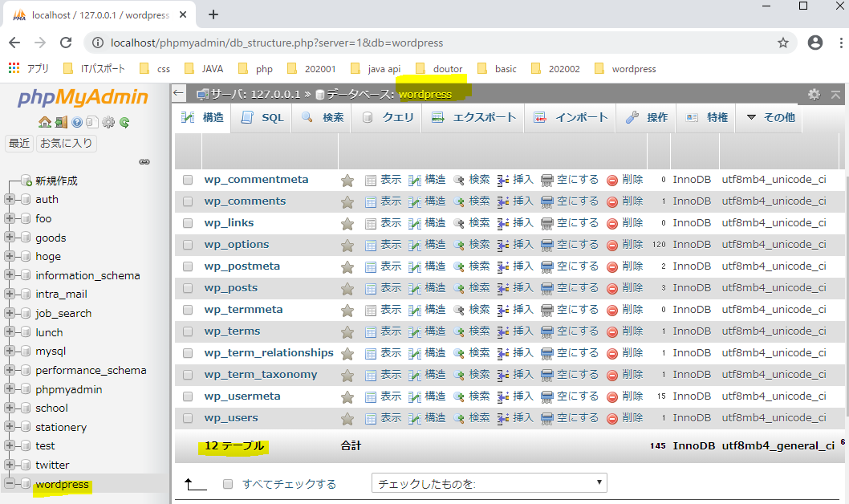Check the wp_options checkbox
Screen dimensions: 849x504
click(188, 245)
